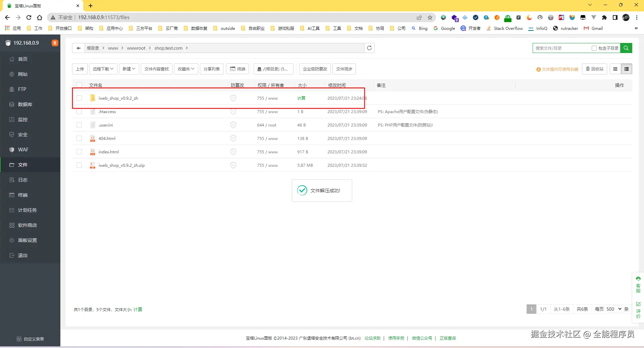Check the 404.html row checkbox
The width and height of the screenshot is (644, 348).
point(79,138)
